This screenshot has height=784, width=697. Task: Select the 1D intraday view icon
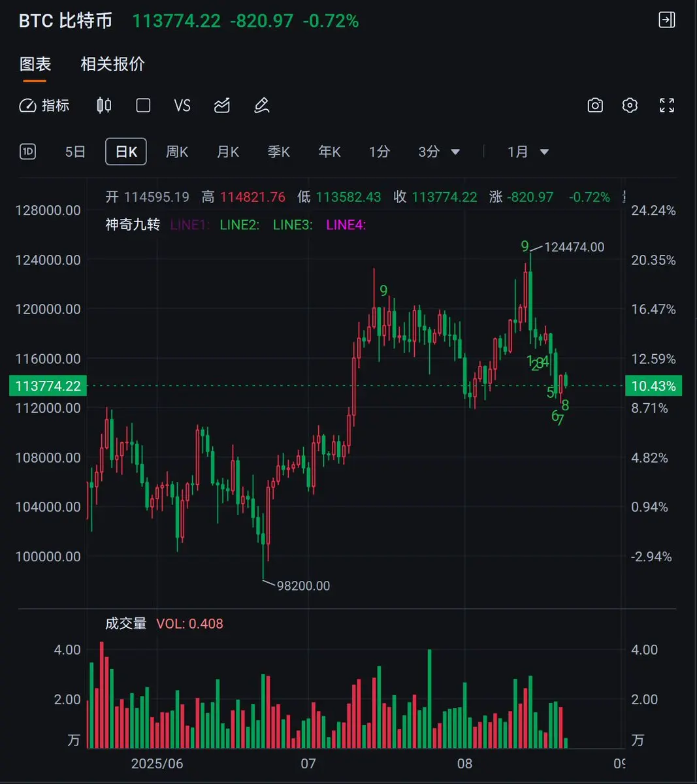pos(27,152)
